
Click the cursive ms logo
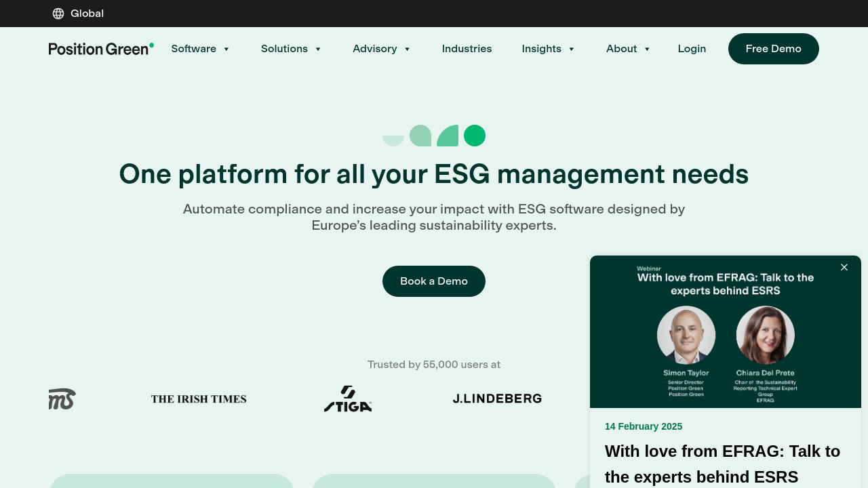(x=62, y=399)
